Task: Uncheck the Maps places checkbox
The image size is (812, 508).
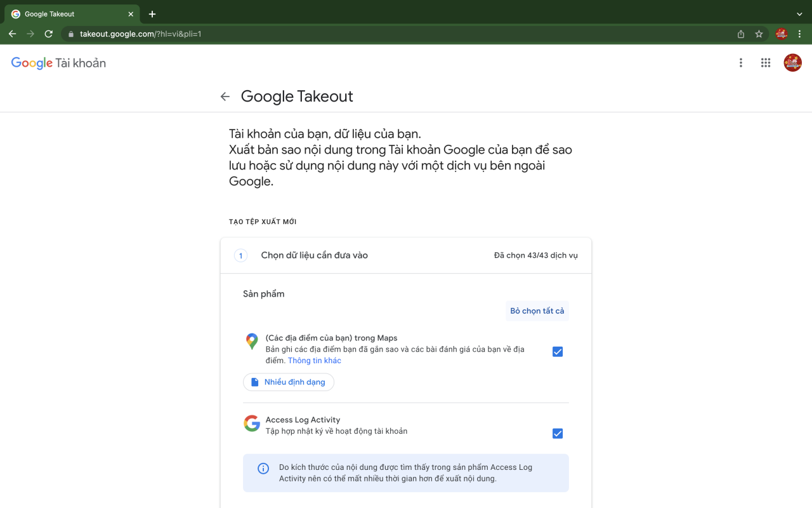Action: point(558,352)
